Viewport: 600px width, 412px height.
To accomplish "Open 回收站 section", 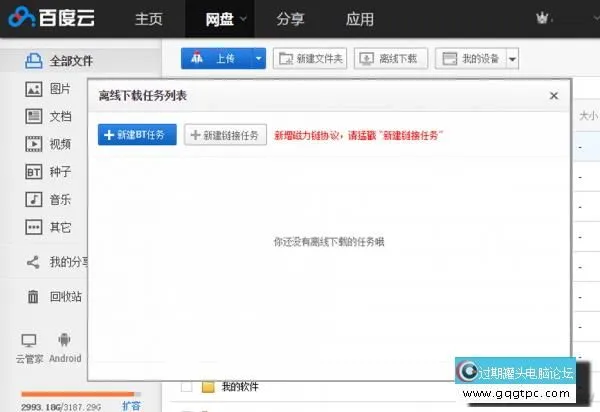I will tap(65, 296).
